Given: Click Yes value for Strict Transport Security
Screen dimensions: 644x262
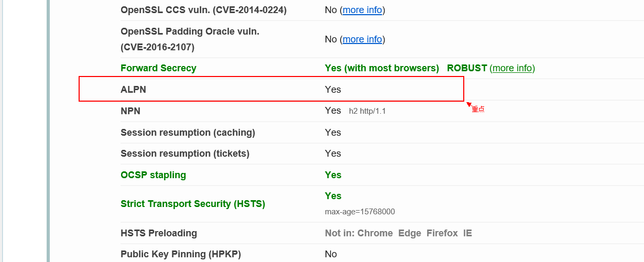Looking at the screenshot, I should (333, 196).
